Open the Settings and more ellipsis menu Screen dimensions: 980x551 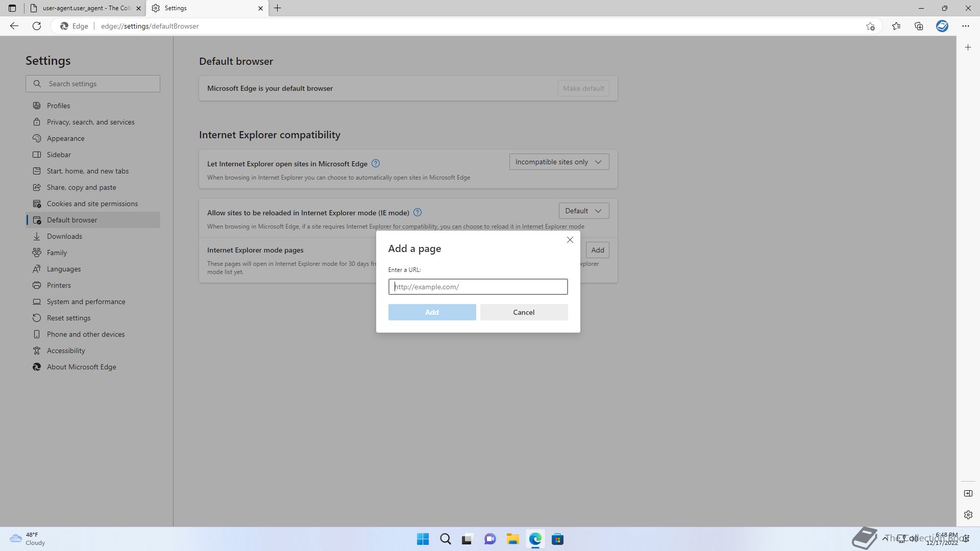click(x=966, y=26)
